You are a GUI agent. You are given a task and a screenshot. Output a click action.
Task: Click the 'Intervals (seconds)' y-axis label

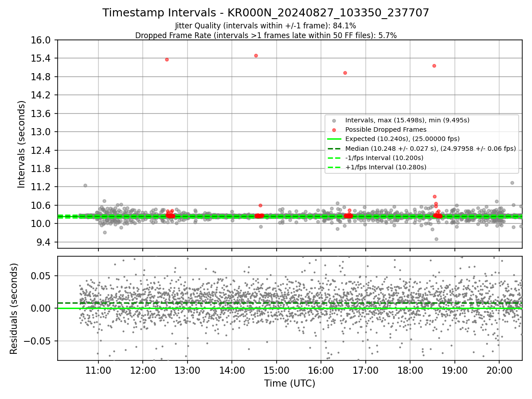tap(22, 144)
